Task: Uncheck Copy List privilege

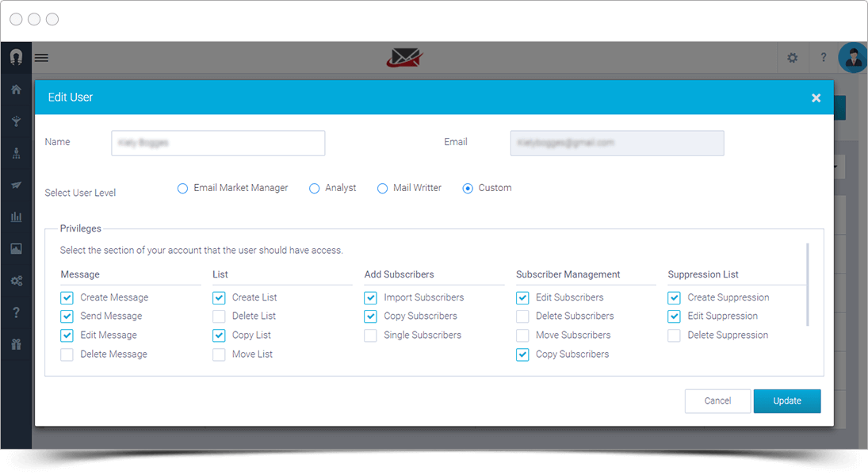Action: [x=219, y=335]
